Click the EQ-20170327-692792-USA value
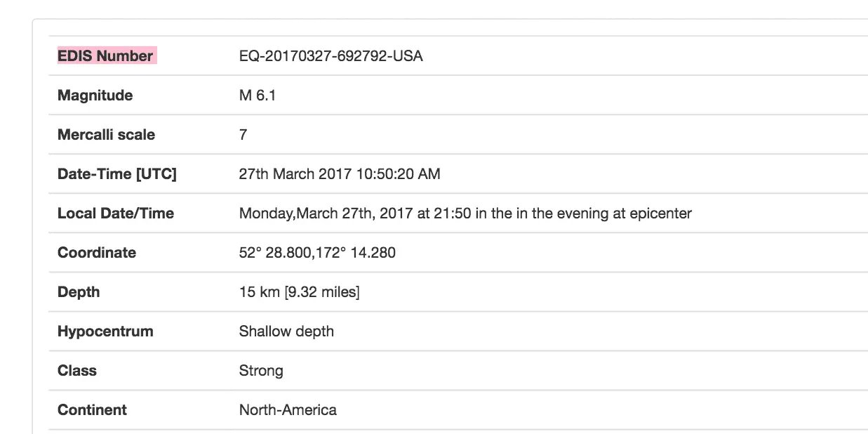 click(x=330, y=56)
